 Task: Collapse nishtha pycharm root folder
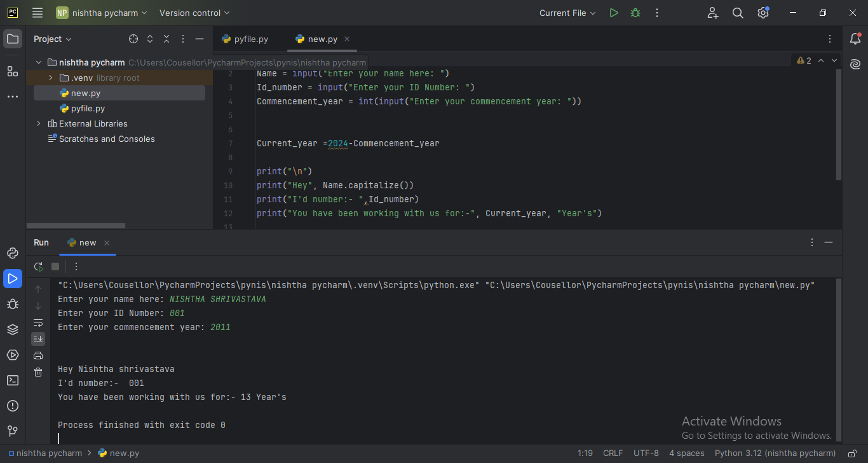point(39,62)
